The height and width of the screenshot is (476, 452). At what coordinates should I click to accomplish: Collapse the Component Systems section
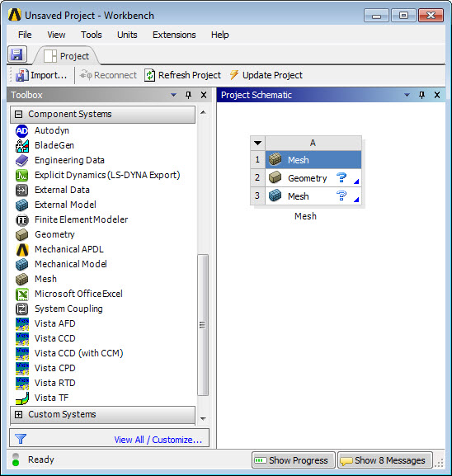click(x=18, y=114)
